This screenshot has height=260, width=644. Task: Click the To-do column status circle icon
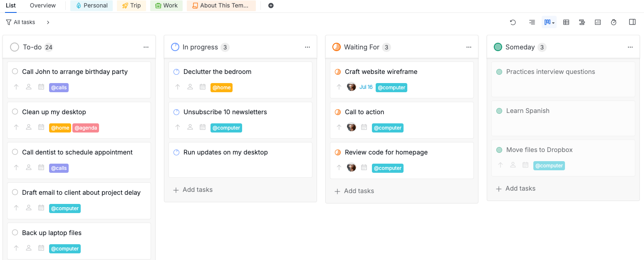(x=15, y=47)
